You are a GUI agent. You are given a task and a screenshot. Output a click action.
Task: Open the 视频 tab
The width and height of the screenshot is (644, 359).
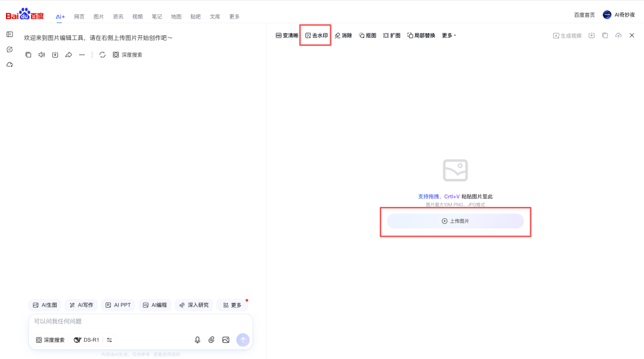pyautogui.click(x=137, y=17)
